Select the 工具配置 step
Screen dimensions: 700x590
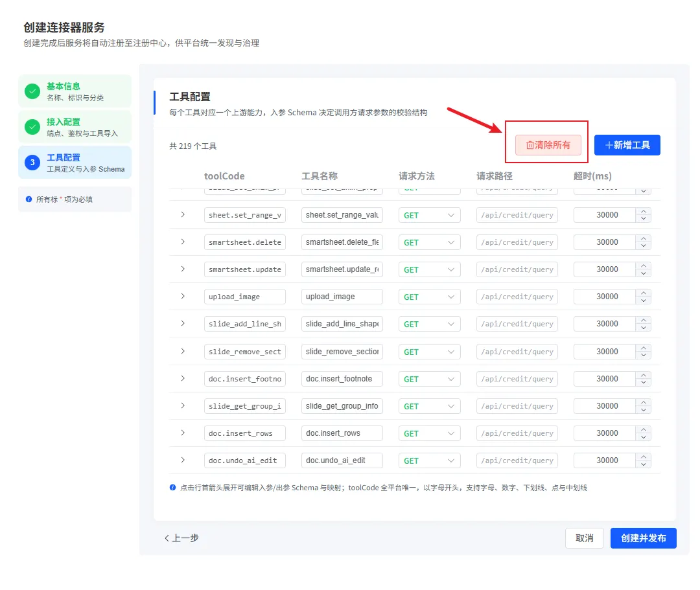pyautogui.click(x=75, y=163)
